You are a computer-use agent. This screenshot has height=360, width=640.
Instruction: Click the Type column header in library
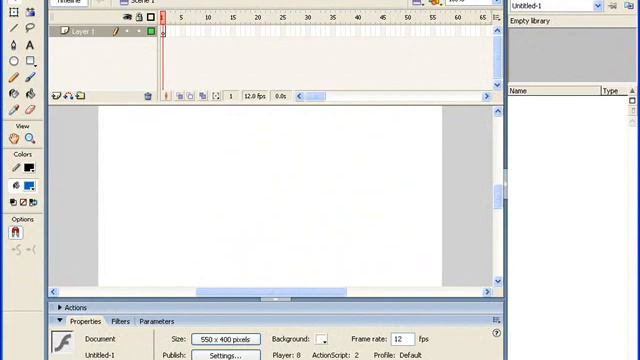click(614, 91)
